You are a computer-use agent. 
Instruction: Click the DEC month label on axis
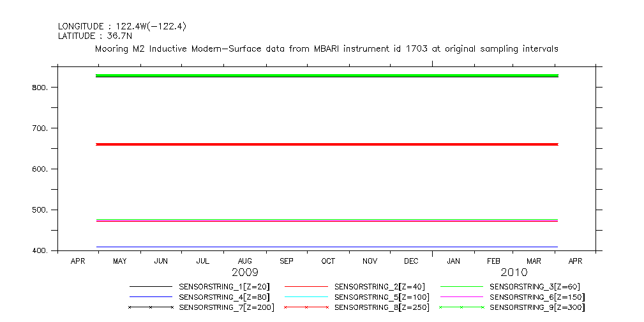coord(411,261)
